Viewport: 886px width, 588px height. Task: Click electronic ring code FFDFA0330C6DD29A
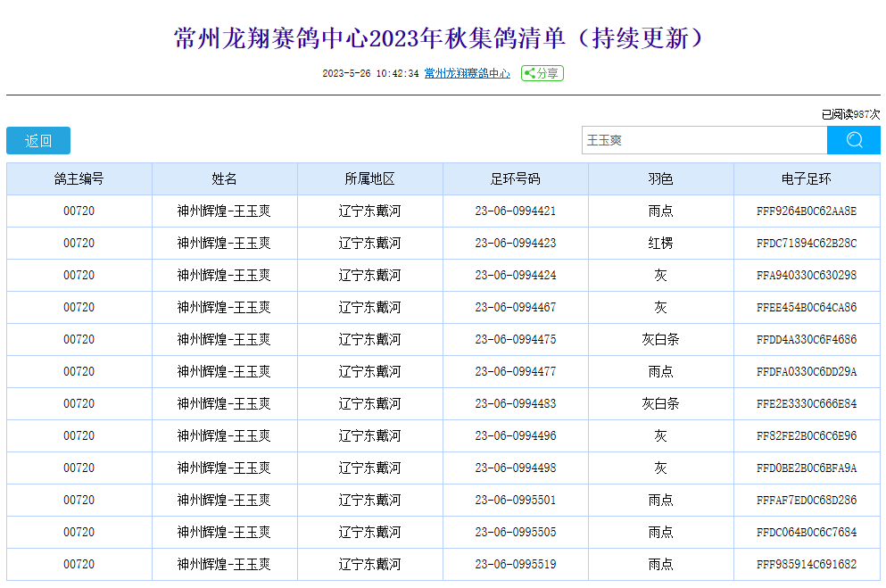[806, 372]
